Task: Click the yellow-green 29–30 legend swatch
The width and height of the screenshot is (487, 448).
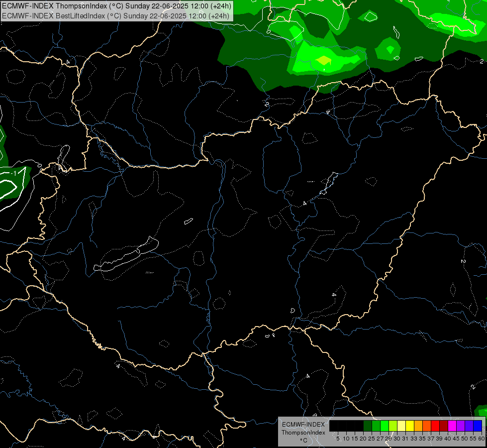Action: (393, 426)
